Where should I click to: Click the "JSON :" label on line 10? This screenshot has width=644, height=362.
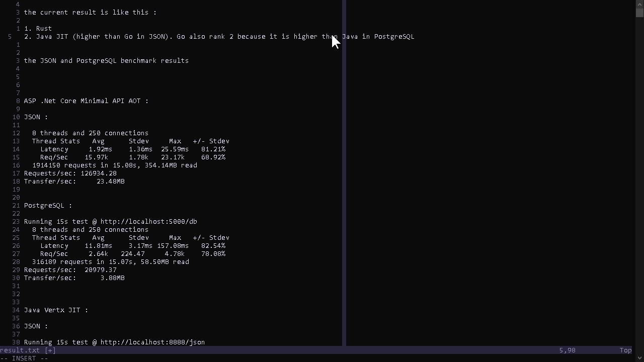(x=36, y=117)
